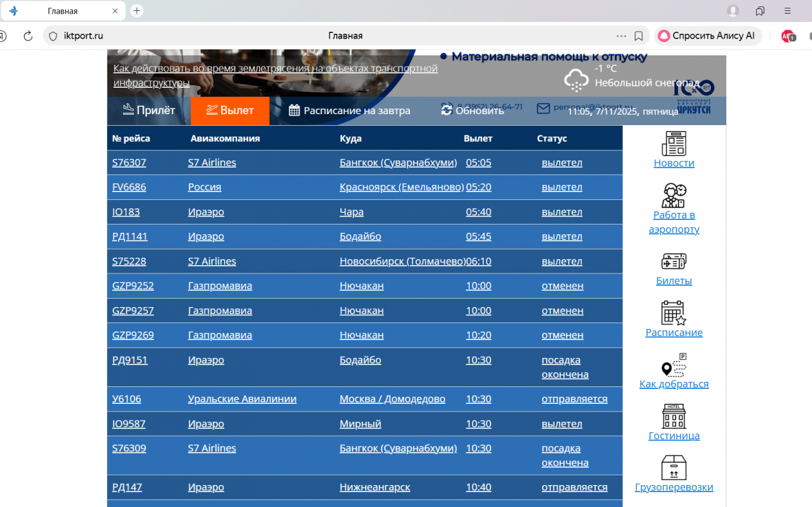Click the tickets (Билеты) icon
The image size is (812, 507).
tap(673, 261)
